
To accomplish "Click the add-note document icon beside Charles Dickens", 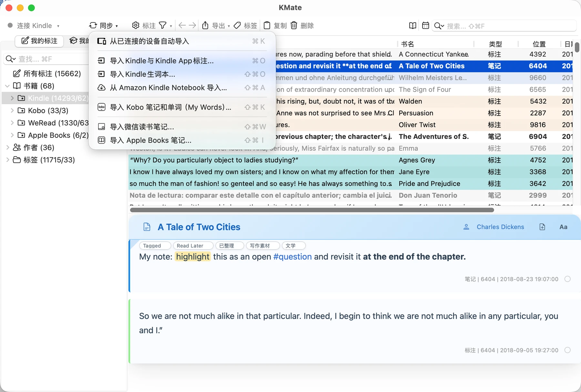I will (x=542, y=227).
